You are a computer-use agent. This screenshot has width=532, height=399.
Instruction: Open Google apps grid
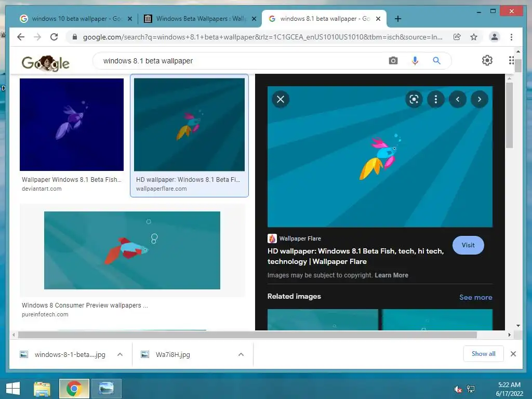click(511, 60)
